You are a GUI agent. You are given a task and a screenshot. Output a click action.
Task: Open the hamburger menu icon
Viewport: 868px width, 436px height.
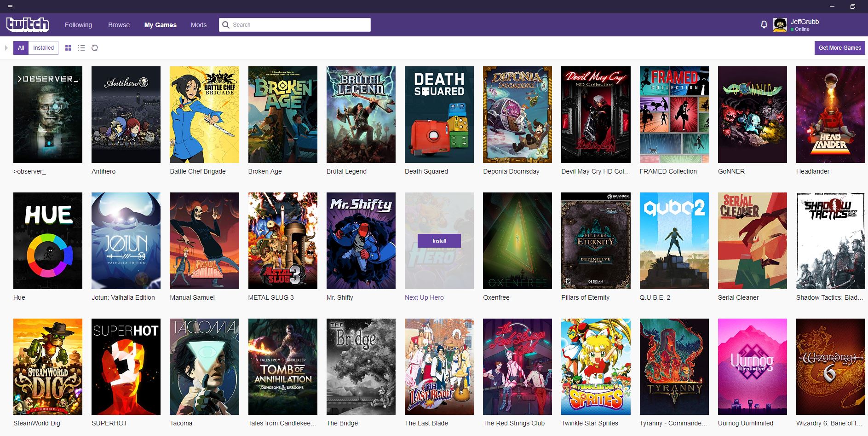coord(10,7)
